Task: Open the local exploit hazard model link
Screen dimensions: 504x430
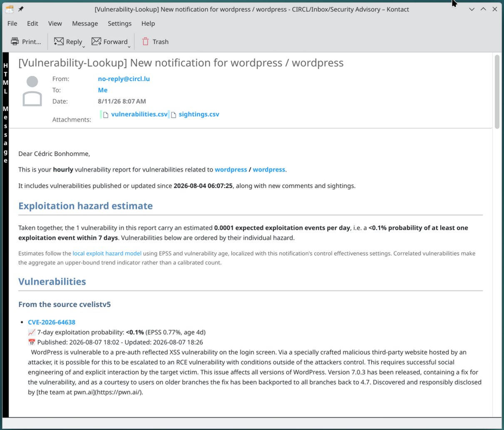Action: (x=107, y=253)
